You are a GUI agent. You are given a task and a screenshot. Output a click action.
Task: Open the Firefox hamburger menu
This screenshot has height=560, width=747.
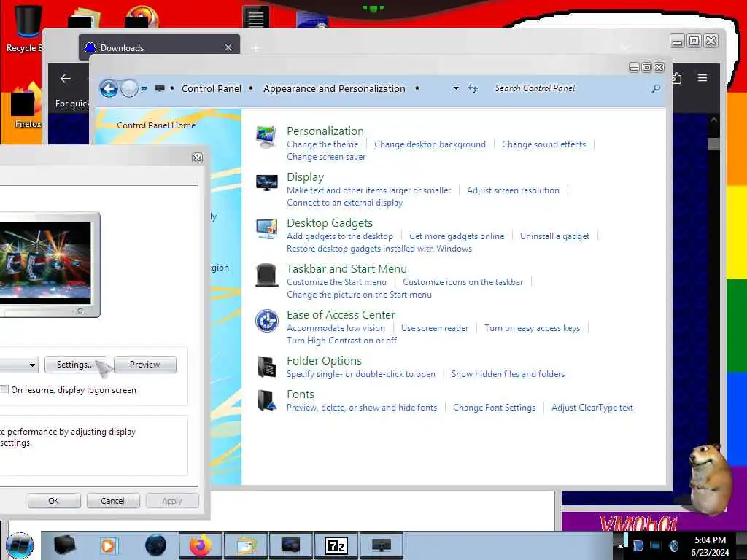click(703, 77)
